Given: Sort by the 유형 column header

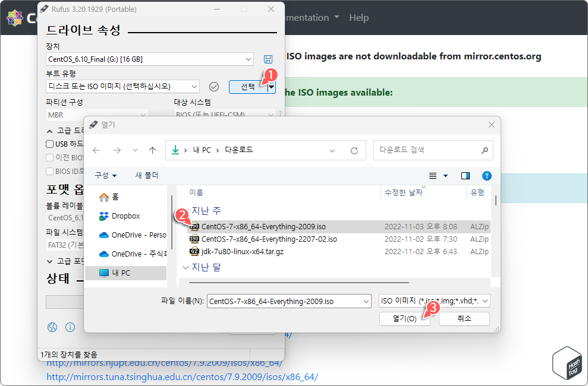Looking at the screenshot, I should (477, 192).
